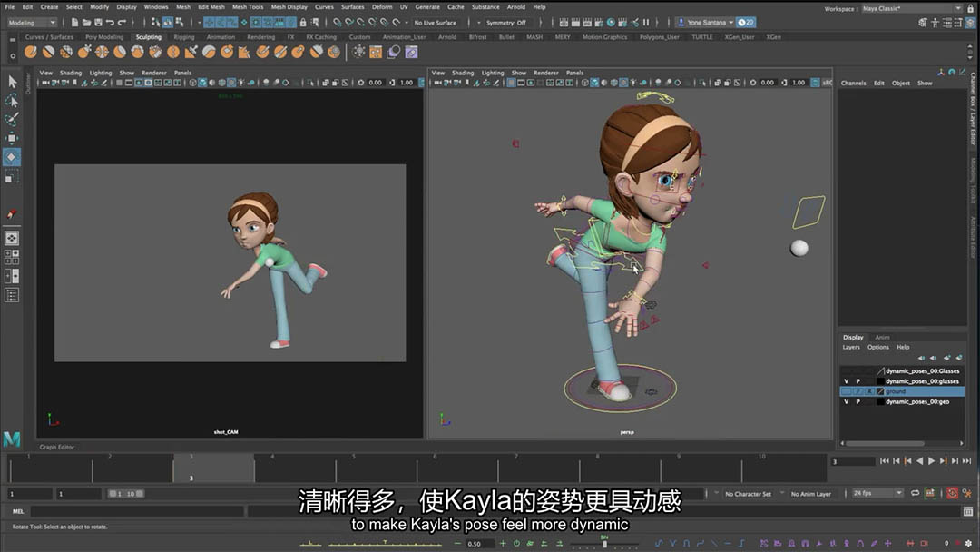Screen dimensions: 980x552
Task: Click the current frame field showing 3
Action: coord(852,461)
